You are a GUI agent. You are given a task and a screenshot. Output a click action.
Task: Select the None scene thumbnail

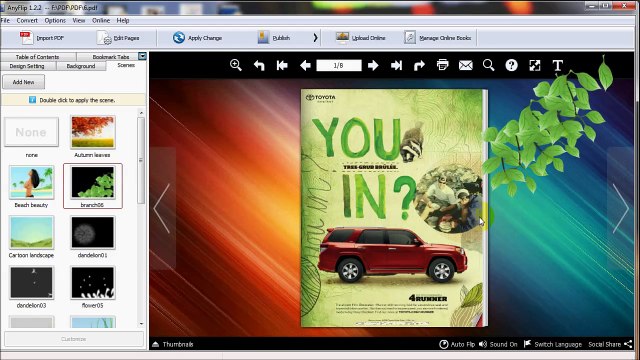(31, 132)
